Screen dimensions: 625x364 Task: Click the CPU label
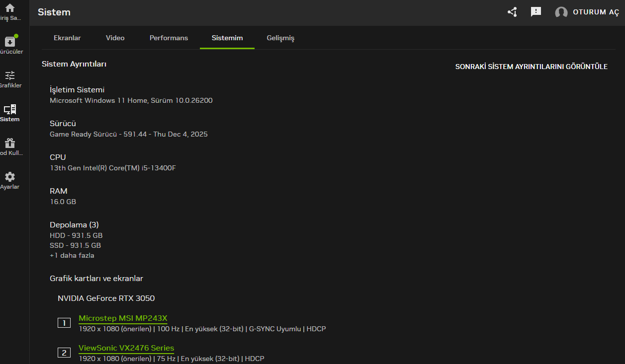point(58,157)
